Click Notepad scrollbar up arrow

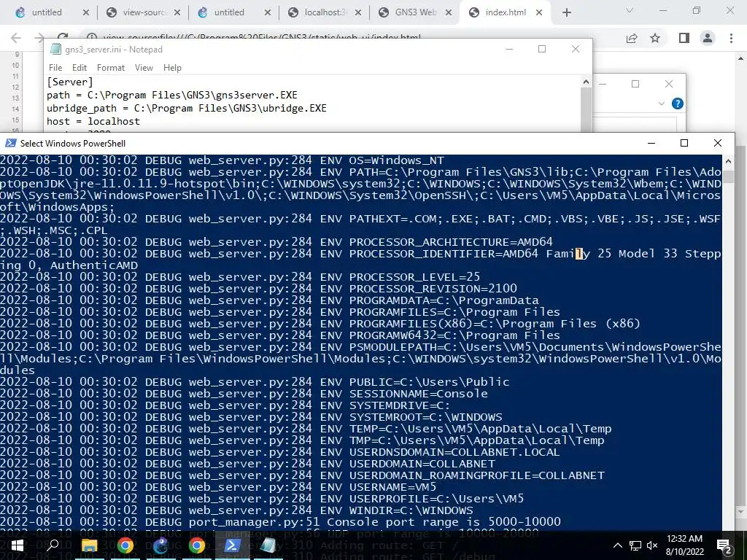click(x=586, y=82)
